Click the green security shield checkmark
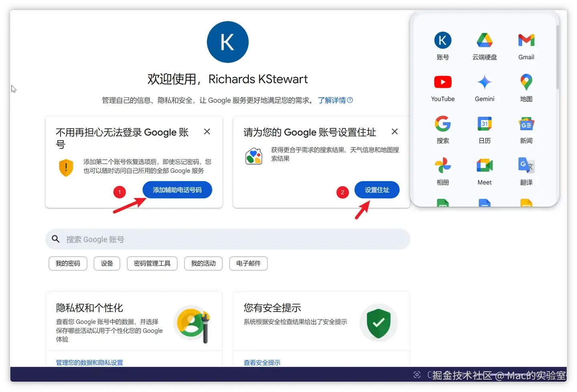 tap(379, 323)
